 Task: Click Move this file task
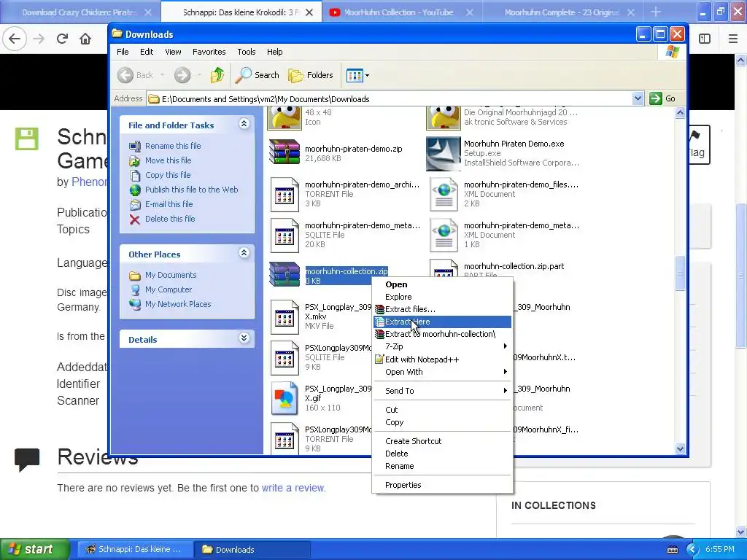(169, 160)
